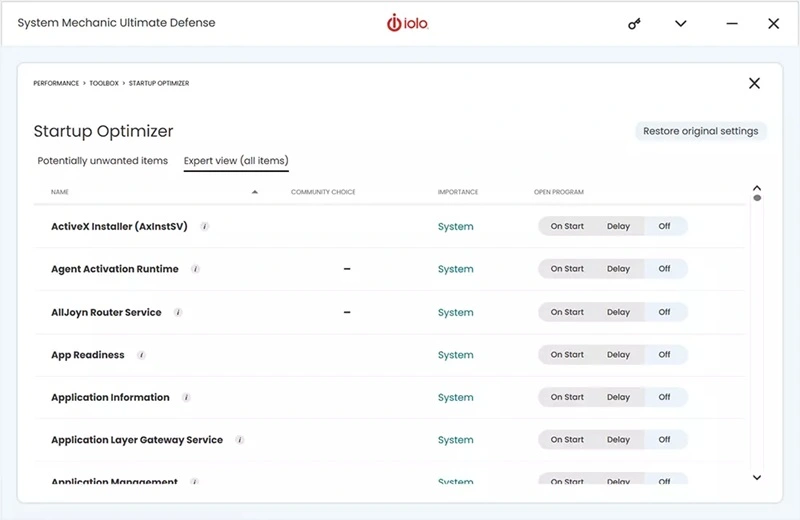Screen dimensions: 800x520
Task: Click the iolo logo in the header
Action: [x=407, y=23]
